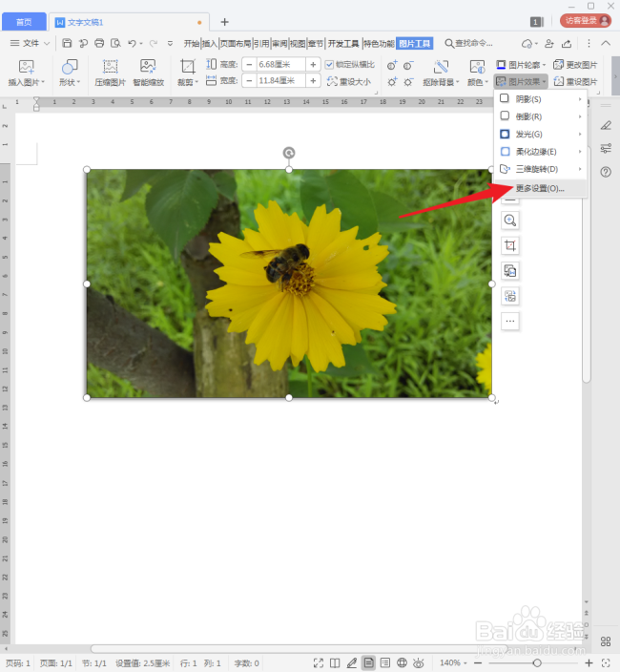Viewport: 620px width, 672px height.
Task: Expand the quick access customize arrow
Action: pyautogui.click(x=170, y=43)
